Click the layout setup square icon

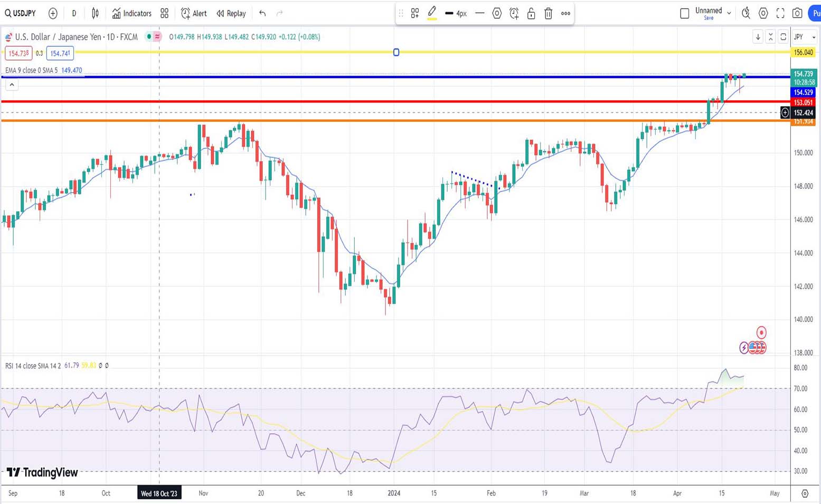[x=685, y=13]
